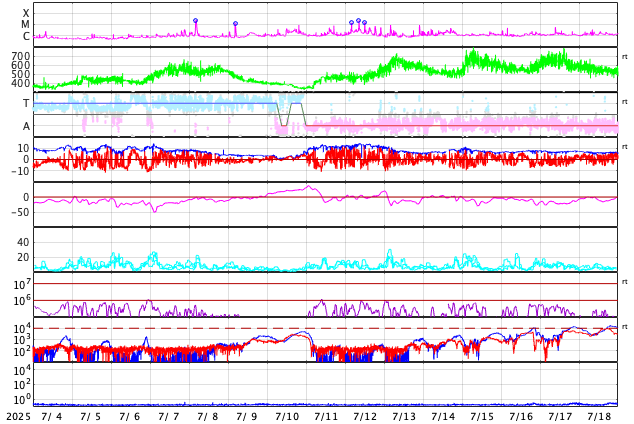The image size is (634, 424).
Task: Select the flare marker between 7/7 and 7/8
Action: [x=196, y=21]
